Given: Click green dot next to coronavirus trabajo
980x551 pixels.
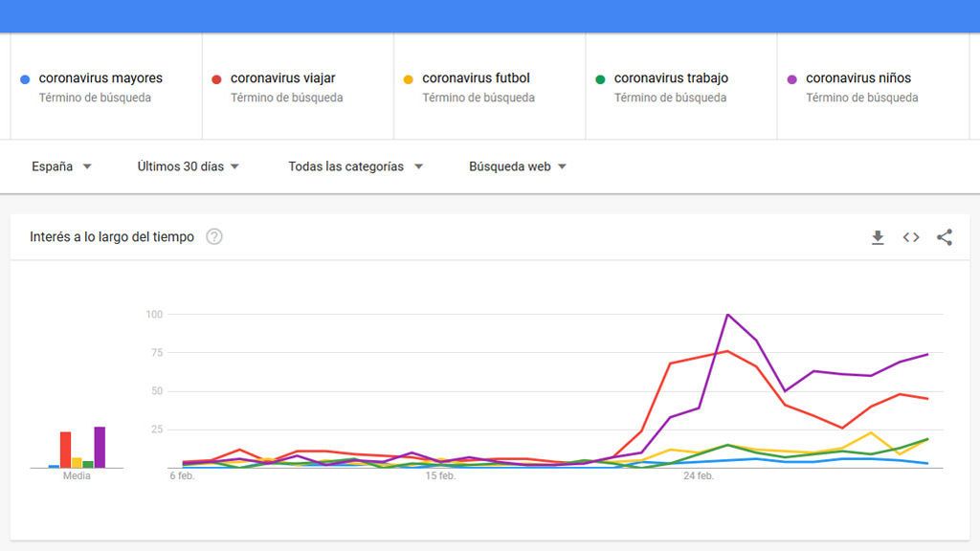Looking at the screenshot, I should click(x=600, y=79).
